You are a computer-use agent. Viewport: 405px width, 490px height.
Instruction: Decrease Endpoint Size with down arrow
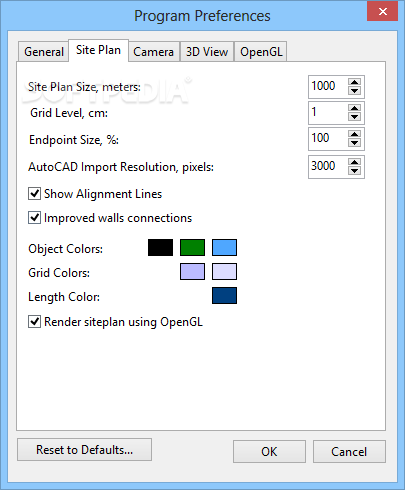pyautogui.click(x=354, y=143)
